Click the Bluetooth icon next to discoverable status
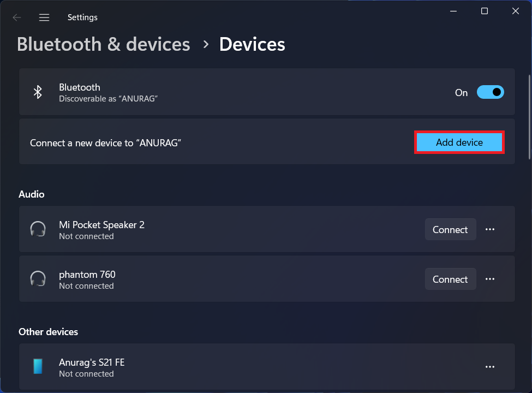 [x=38, y=92]
